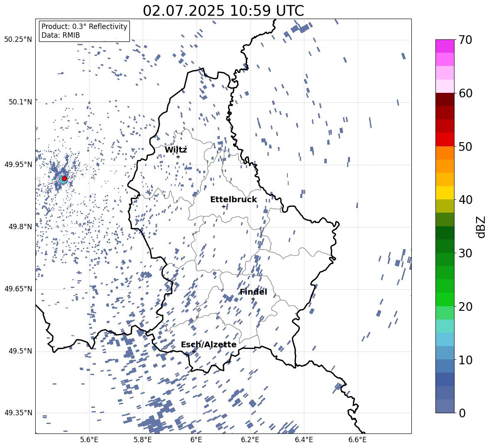Click the 49.65°N latitude label

point(18,288)
